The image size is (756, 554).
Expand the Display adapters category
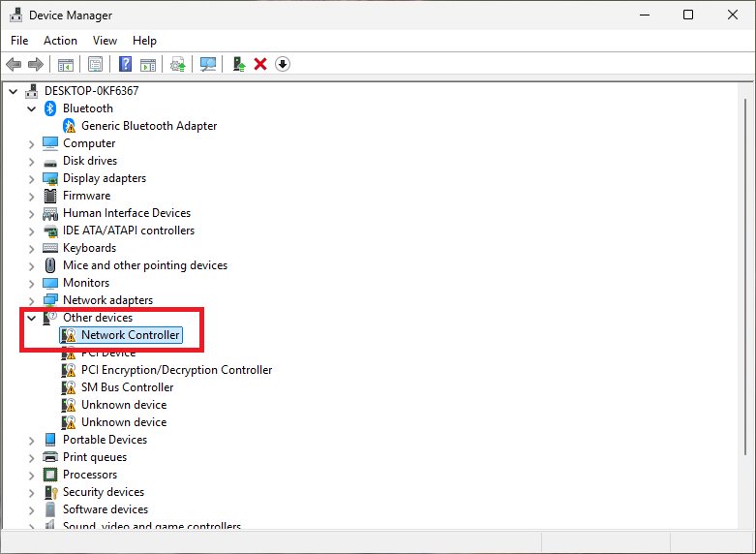[x=31, y=179]
